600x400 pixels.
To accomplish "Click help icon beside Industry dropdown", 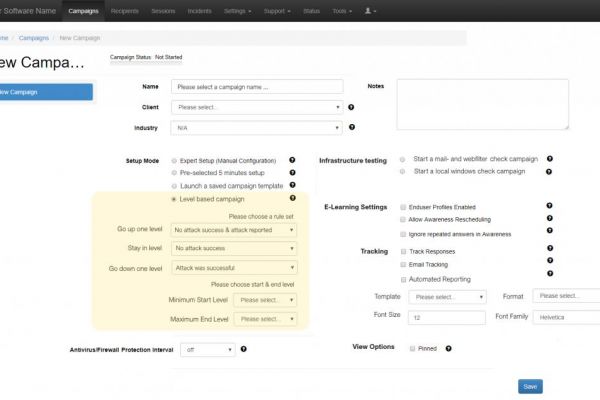I will pyautogui.click(x=353, y=128).
